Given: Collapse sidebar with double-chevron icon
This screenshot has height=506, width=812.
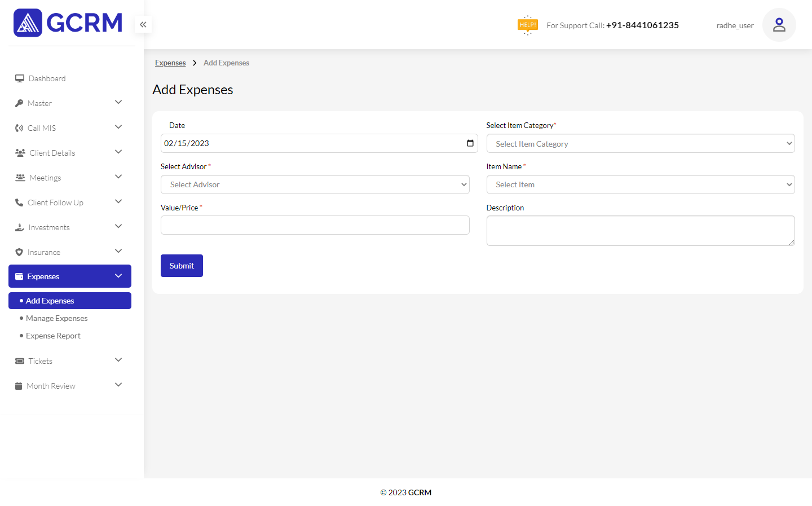Looking at the screenshot, I should pos(143,24).
